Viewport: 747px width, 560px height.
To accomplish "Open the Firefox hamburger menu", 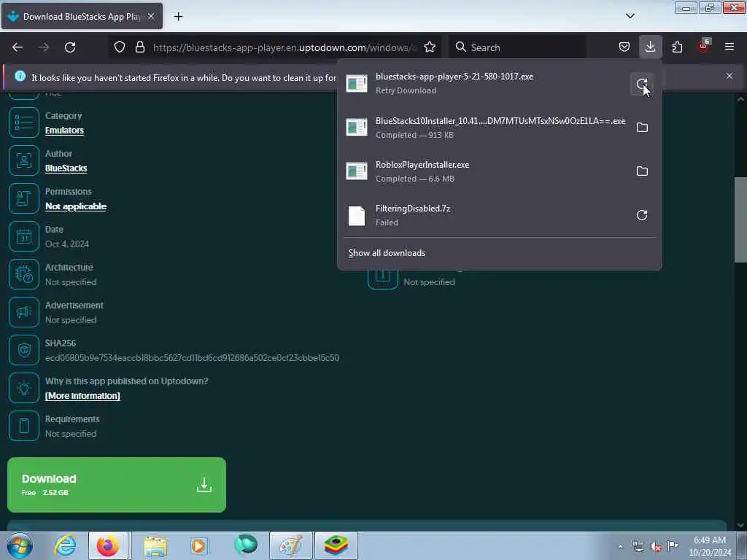I will pyautogui.click(x=729, y=47).
